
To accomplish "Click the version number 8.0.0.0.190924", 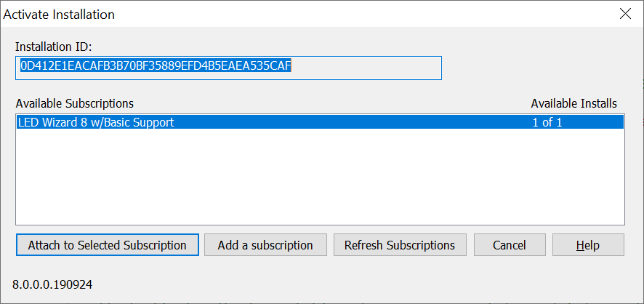I will pyautogui.click(x=52, y=284).
